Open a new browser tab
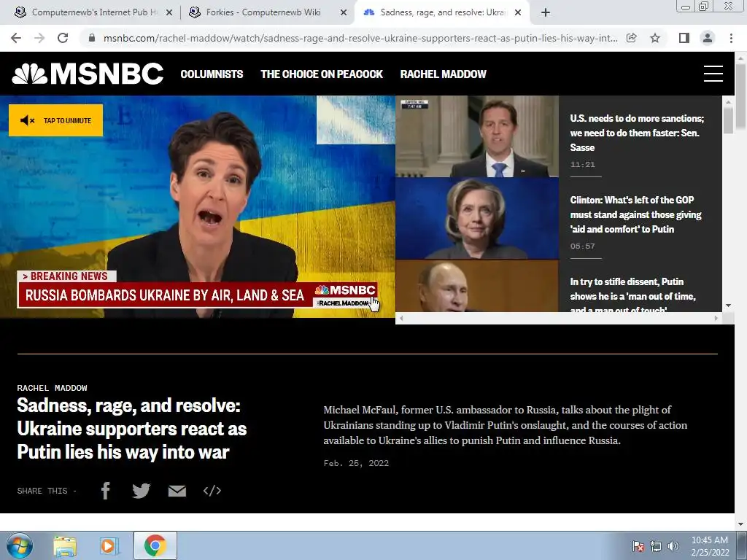This screenshot has height=560, width=747. tap(546, 13)
